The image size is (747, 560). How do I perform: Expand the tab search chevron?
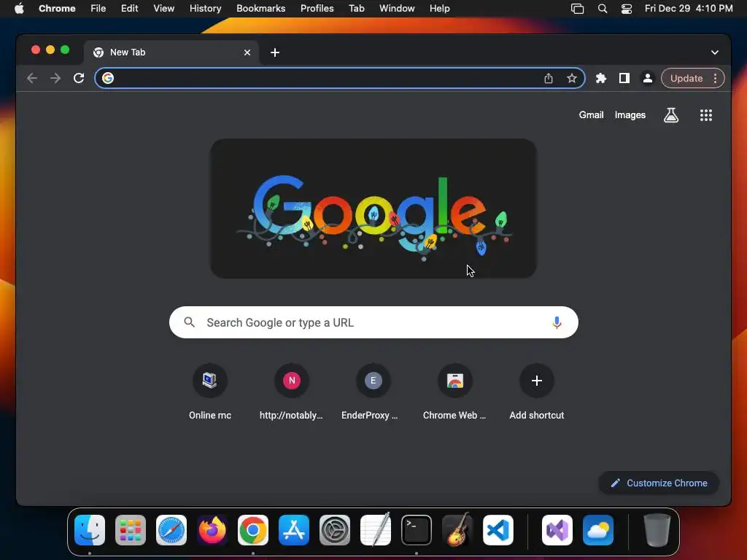tap(715, 52)
